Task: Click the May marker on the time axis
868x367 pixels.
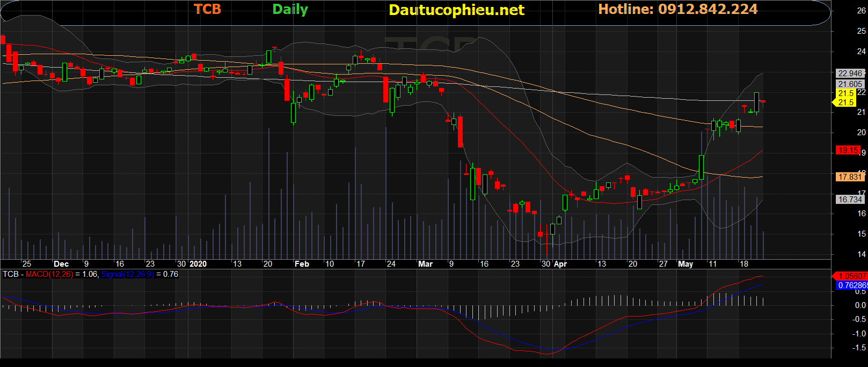Action: point(685,264)
